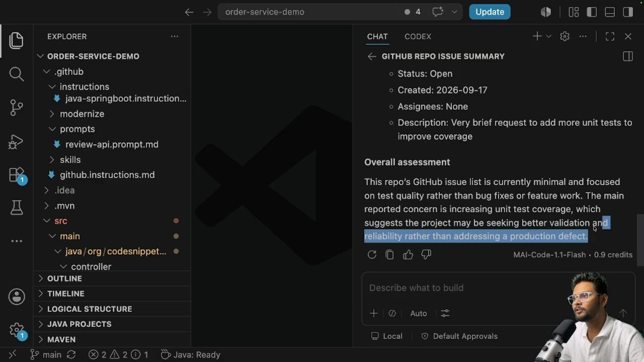Open chat settings gear icon
The width and height of the screenshot is (644, 362).
coord(565,36)
